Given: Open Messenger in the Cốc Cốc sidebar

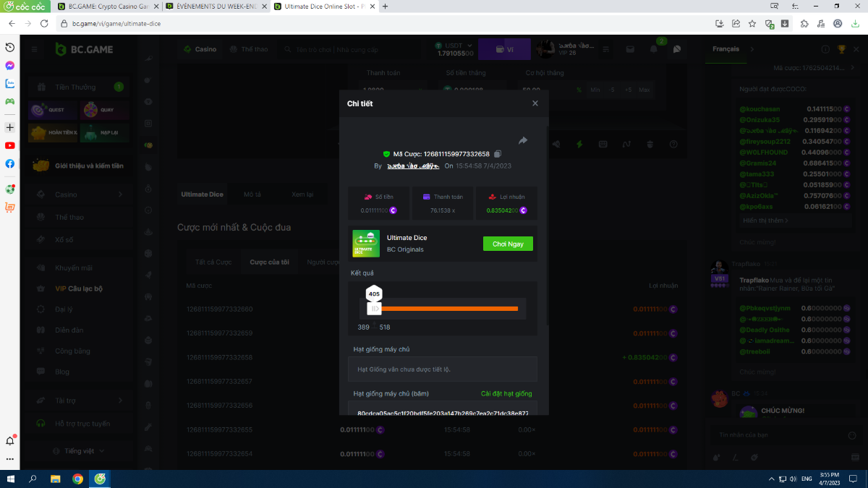Looking at the screenshot, I should pos(10,65).
